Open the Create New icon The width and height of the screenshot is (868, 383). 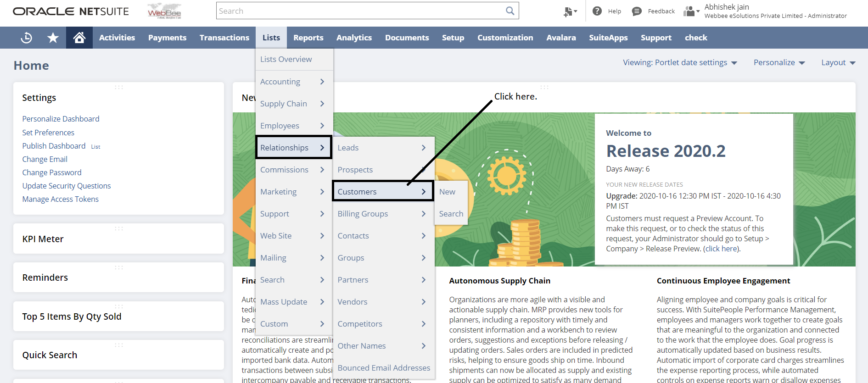[570, 11]
